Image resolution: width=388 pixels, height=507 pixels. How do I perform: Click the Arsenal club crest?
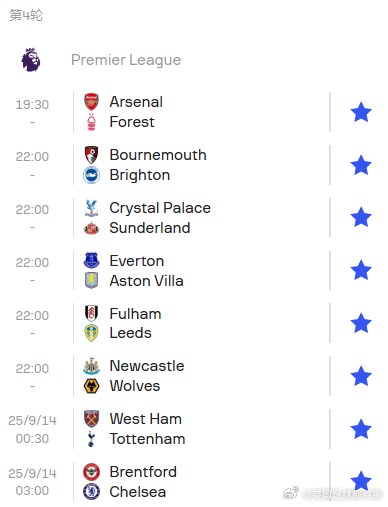(x=91, y=102)
